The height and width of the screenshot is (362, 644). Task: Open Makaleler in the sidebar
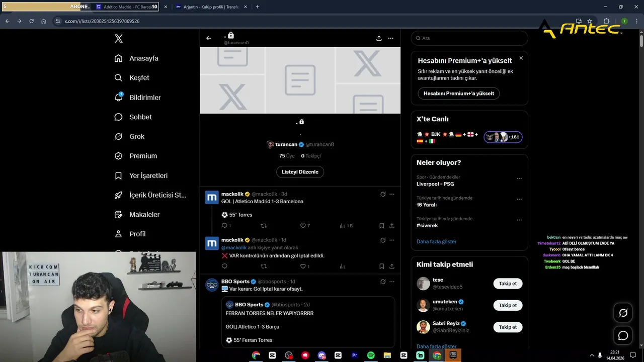[137, 215]
